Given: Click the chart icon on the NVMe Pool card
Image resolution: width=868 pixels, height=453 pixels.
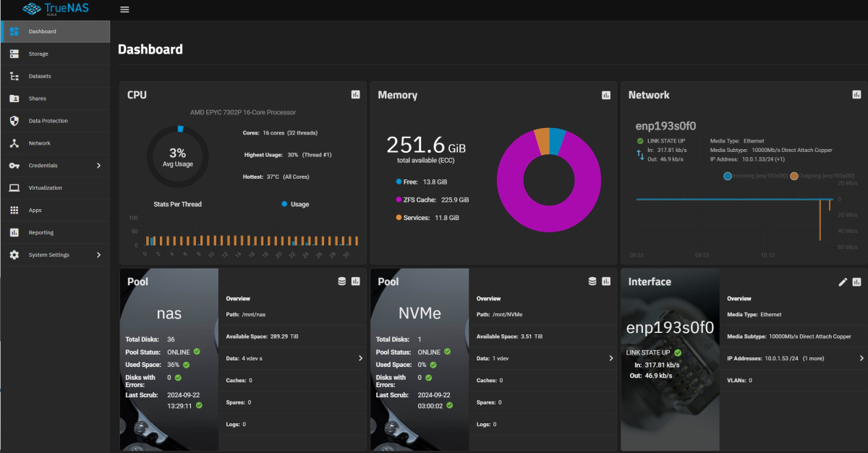Looking at the screenshot, I should 606,281.
